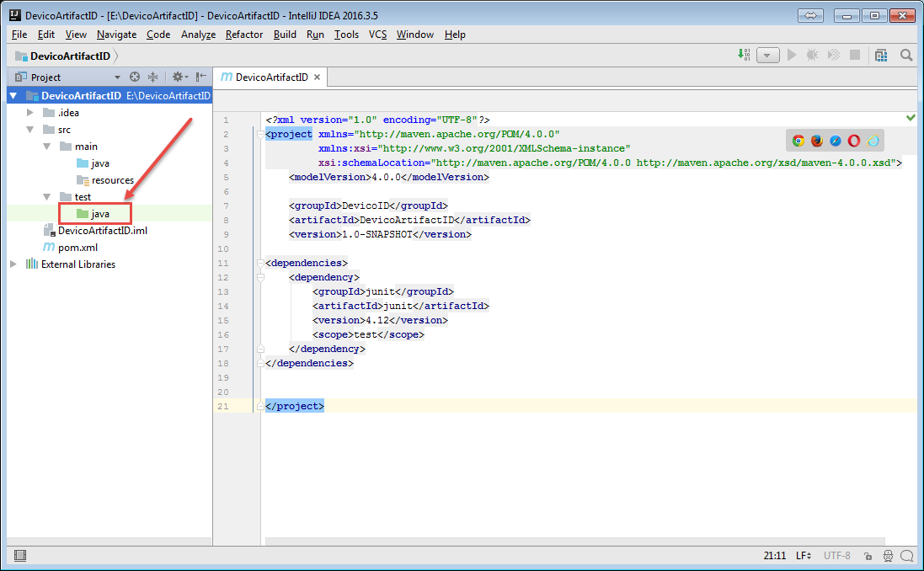Screen dimensions: 924x571
Task: Open pom.xml in Firefox via browser icon
Action: pos(816,140)
